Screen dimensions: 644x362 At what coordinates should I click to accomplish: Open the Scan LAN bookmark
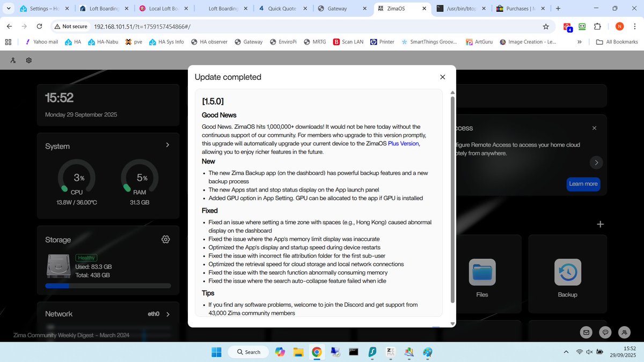point(348,42)
